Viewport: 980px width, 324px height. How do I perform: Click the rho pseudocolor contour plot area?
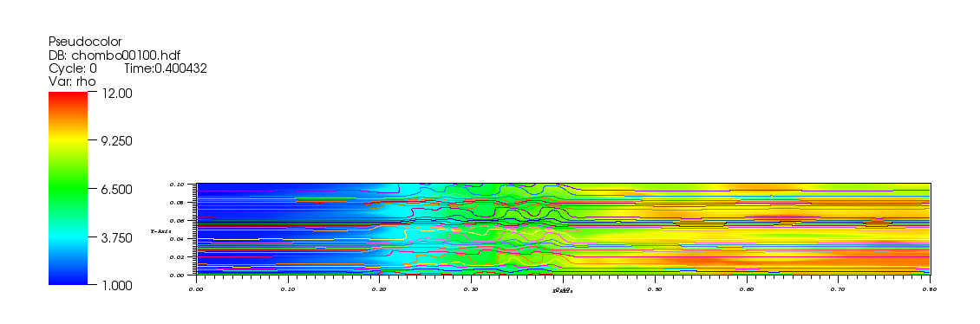click(564, 229)
